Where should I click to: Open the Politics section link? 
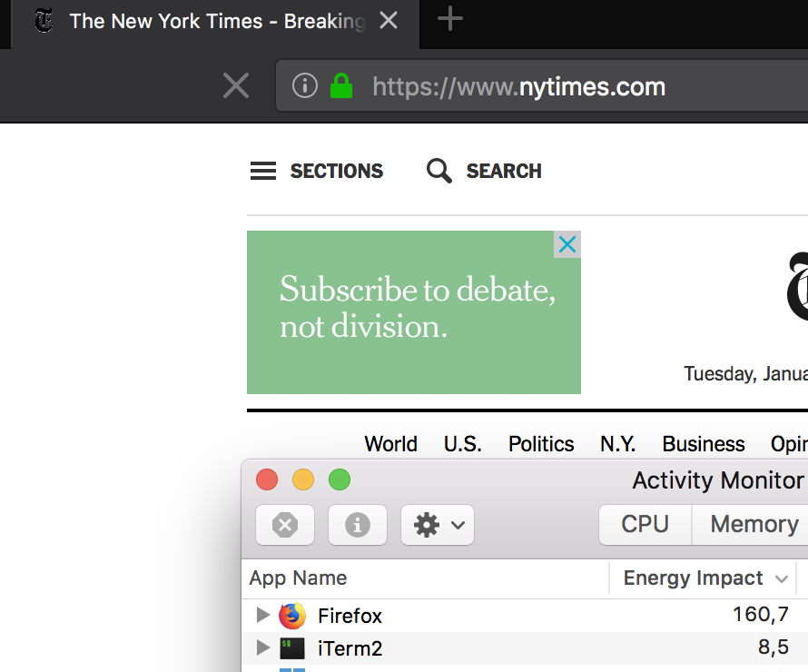pyautogui.click(x=541, y=444)
